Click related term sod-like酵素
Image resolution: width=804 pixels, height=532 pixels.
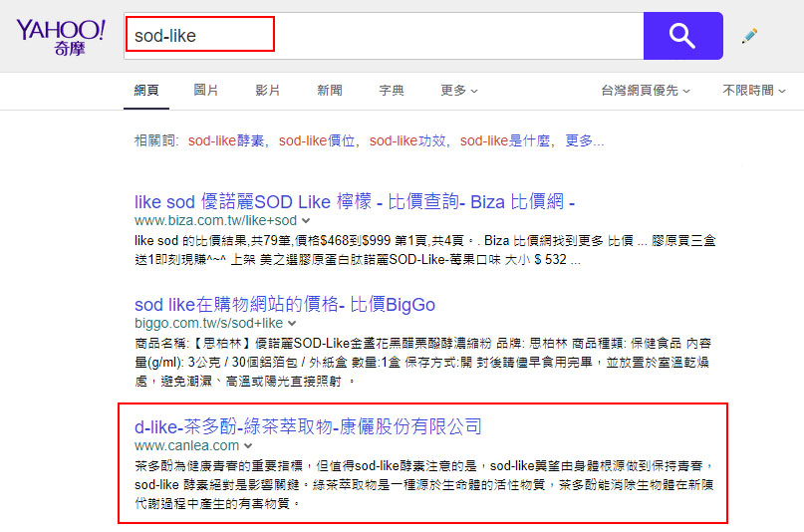[226, 140]
